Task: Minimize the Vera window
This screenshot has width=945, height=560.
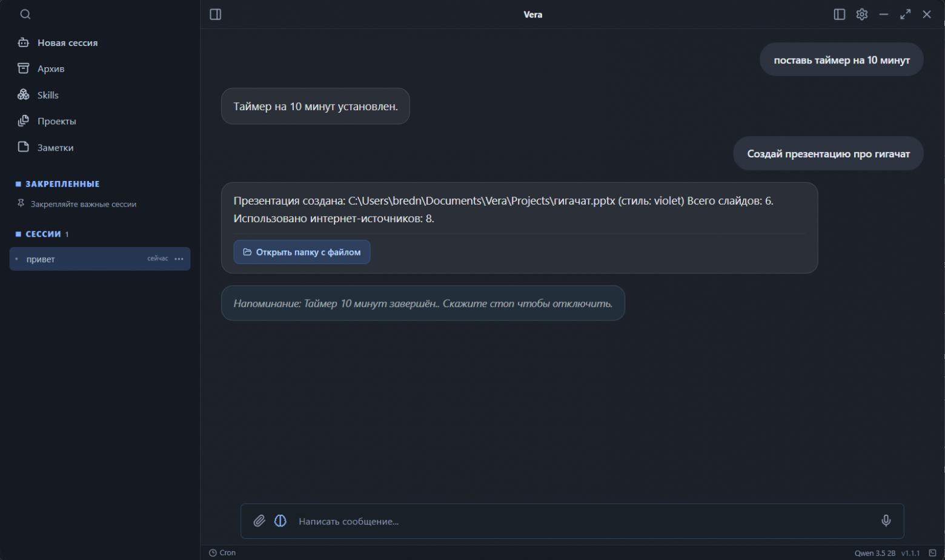Action: pyautogui.click(x=884, y=15)
